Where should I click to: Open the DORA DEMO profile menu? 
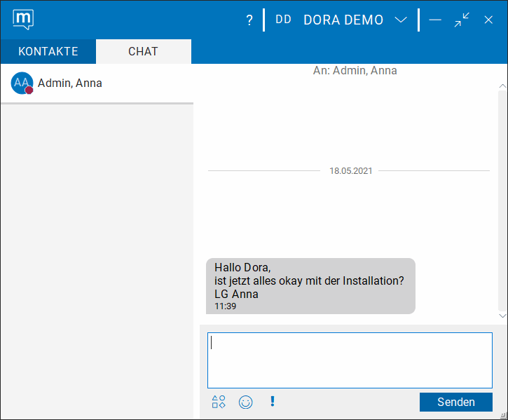343,20
